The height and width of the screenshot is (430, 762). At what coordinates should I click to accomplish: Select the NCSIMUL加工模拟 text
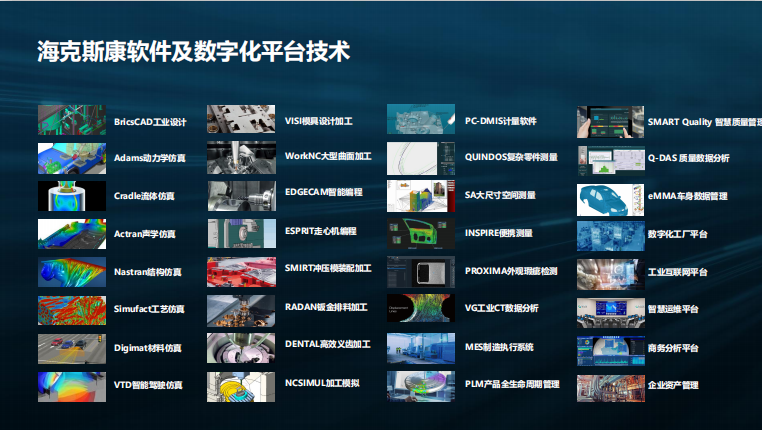(x=322, y=383)
